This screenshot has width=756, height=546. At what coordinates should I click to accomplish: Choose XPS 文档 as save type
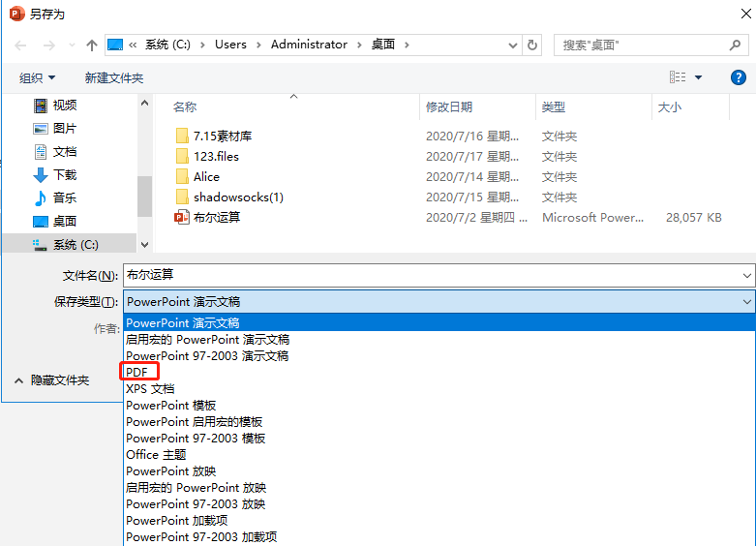click(439, 388)
